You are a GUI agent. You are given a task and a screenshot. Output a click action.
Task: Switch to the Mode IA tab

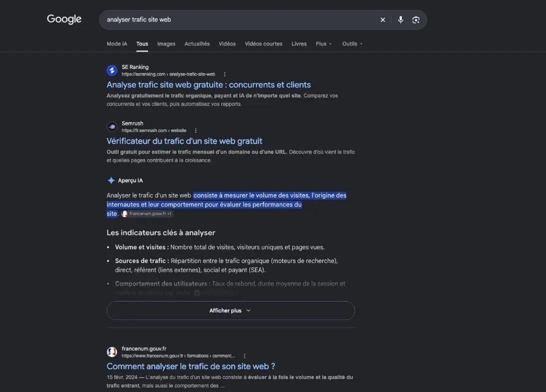(x=117, y=44)
